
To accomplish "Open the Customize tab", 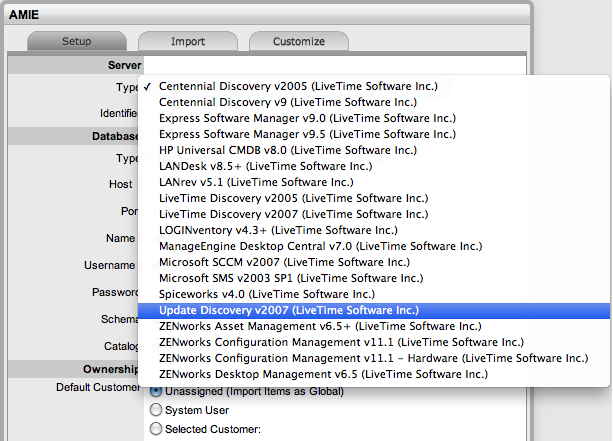I will pos(299,41).
